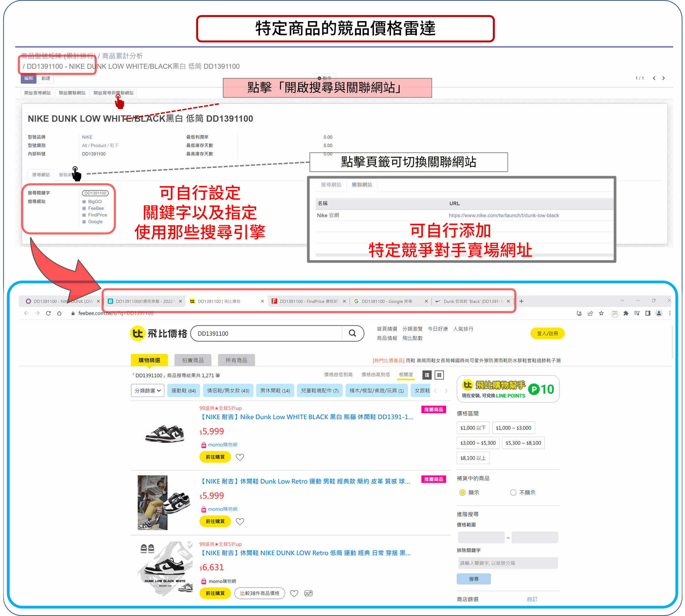This screenshot has height=616, width=685.
Task: Open price history chart icon for $6,631 item
Action: pos(309,593)
